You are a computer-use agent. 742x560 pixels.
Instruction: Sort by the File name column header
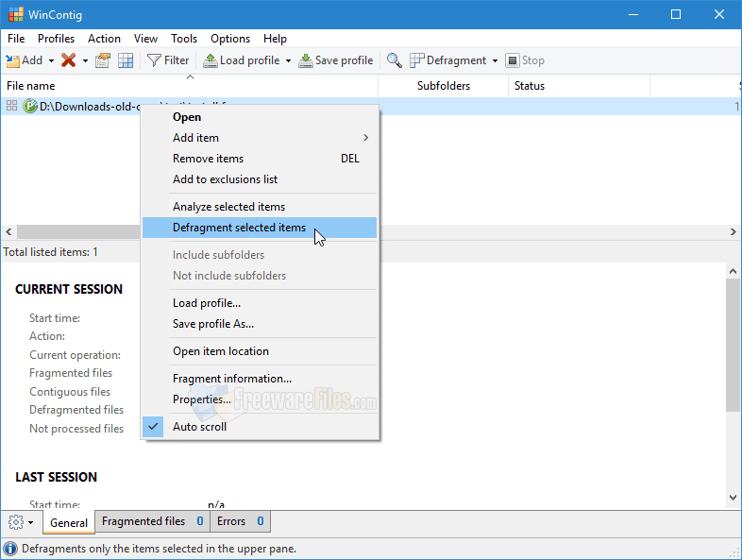(190, 86)
